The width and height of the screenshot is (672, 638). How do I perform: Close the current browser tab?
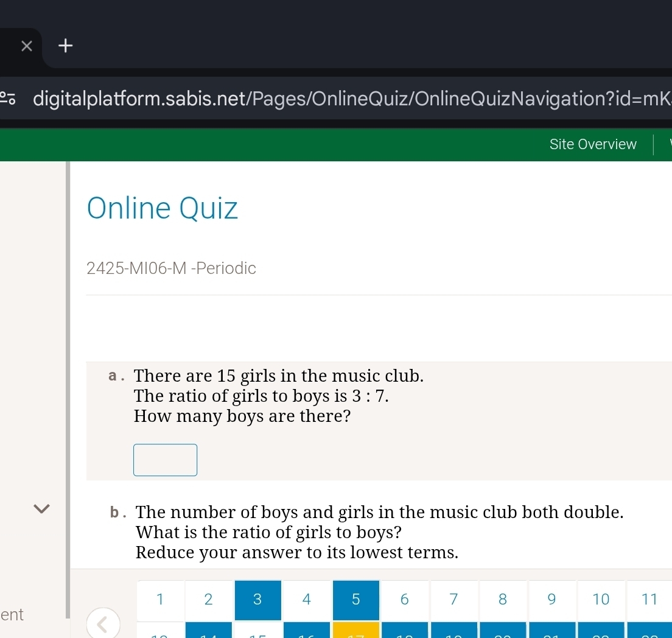tap(26, 46)
